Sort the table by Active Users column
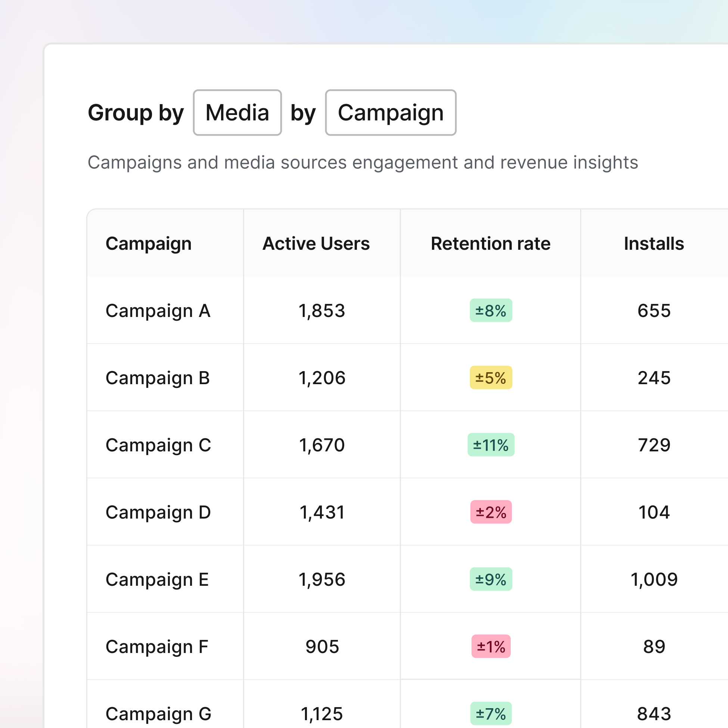This screenshot has width=728, height=728. (317, 243)
